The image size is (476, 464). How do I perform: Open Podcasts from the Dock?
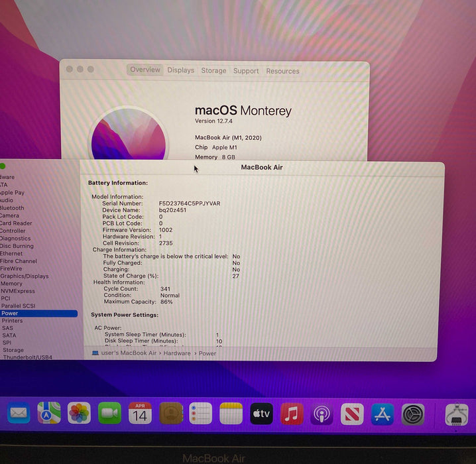point(322,414)
